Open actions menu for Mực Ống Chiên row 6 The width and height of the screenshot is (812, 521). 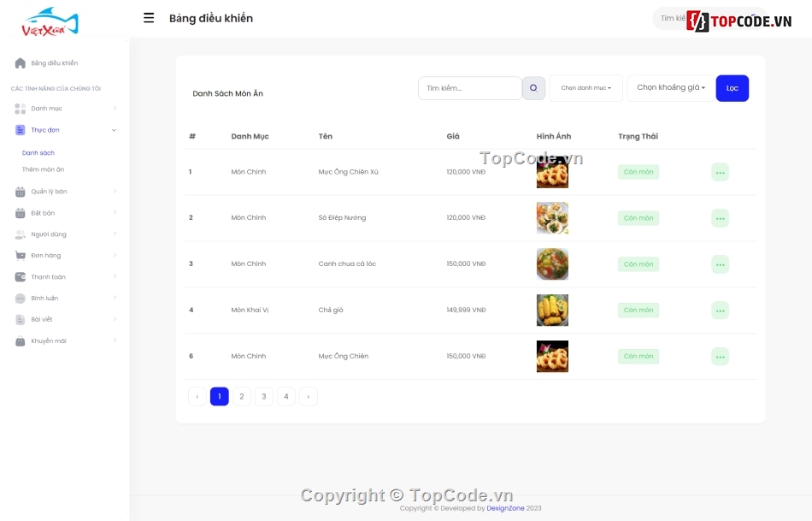pyautogui.click(x=720, y=357)
